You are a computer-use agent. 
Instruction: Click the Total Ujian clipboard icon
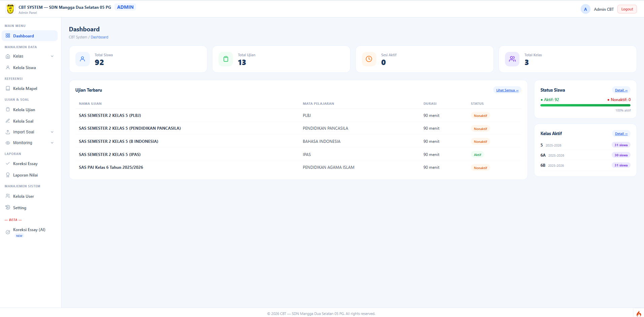coord(226,59)
